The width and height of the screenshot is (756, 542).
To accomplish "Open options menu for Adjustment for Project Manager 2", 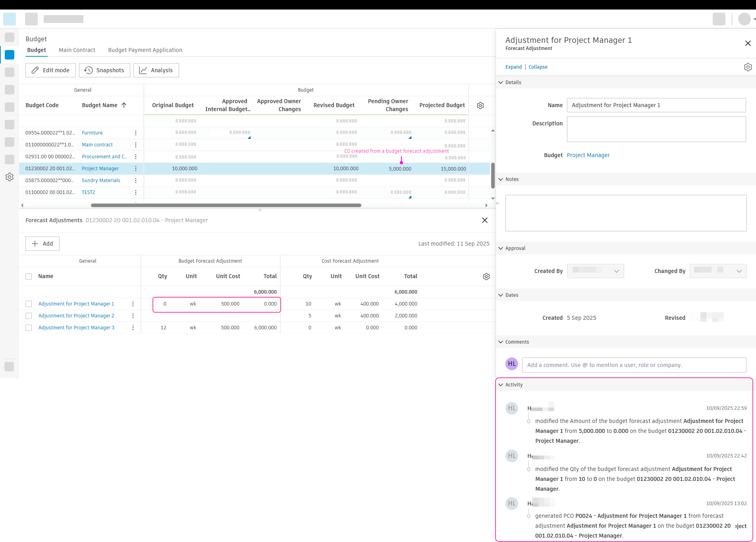I will pyautogui.click(x=133, y=316).
